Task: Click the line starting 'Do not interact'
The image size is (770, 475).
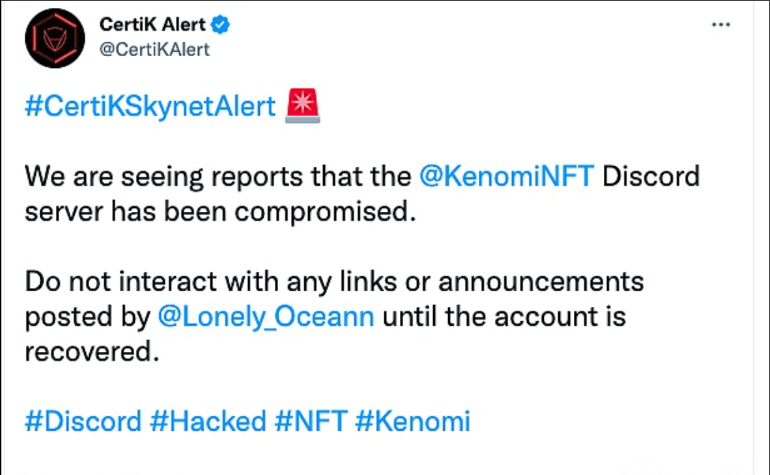Action: pyautogui.click(x=333, y=282)
